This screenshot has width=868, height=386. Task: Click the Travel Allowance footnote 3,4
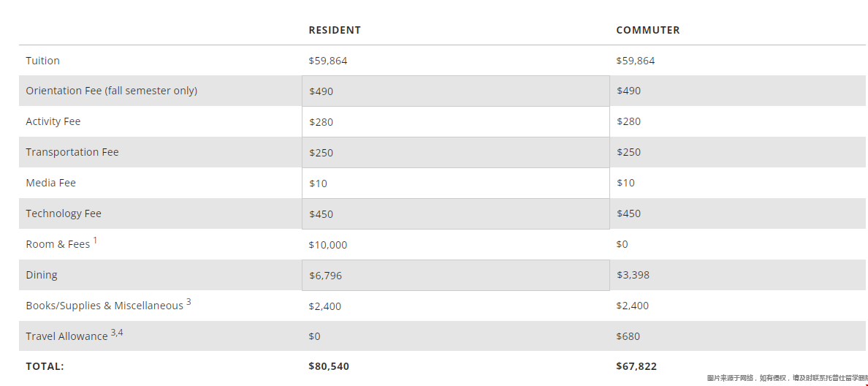click(x=117, y=333)
